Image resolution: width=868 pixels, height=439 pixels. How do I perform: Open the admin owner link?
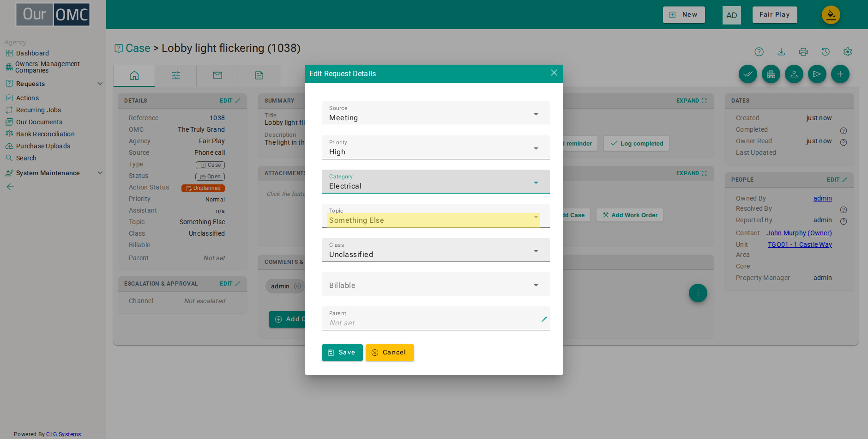click(x=823, y=198)
